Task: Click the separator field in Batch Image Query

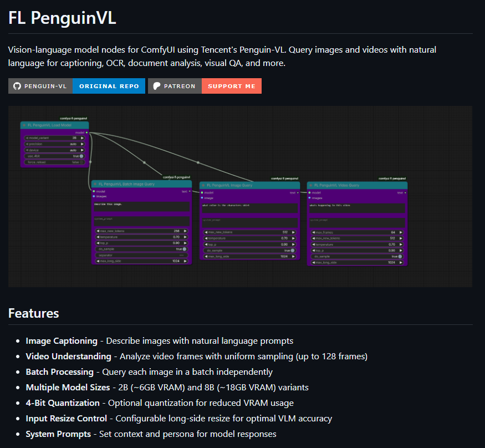Action: tap(141, 255)
